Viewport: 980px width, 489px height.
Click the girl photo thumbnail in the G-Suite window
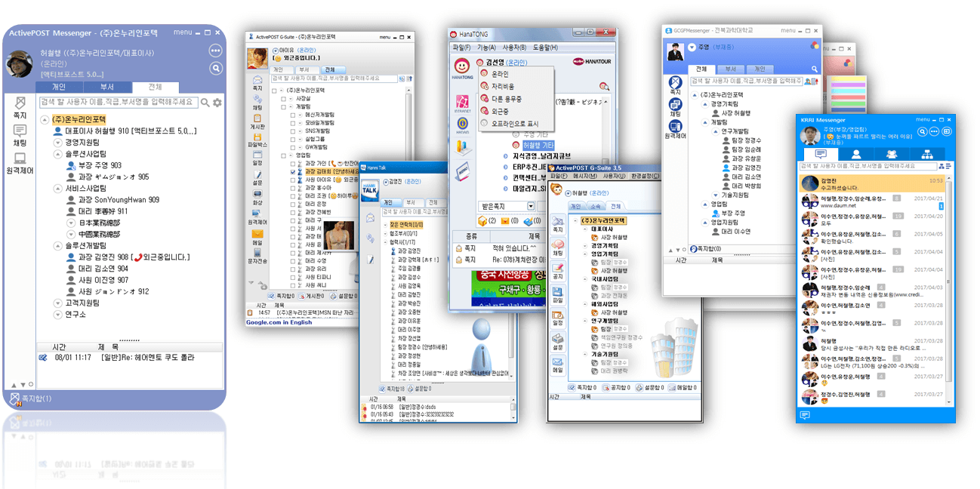(x=339, y=236)
